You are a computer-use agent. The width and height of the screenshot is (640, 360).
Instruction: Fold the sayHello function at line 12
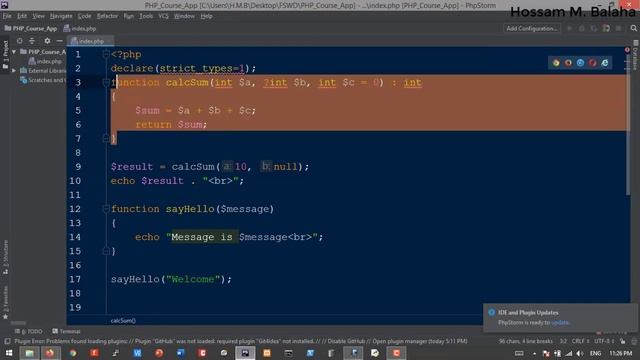[106, 209]
